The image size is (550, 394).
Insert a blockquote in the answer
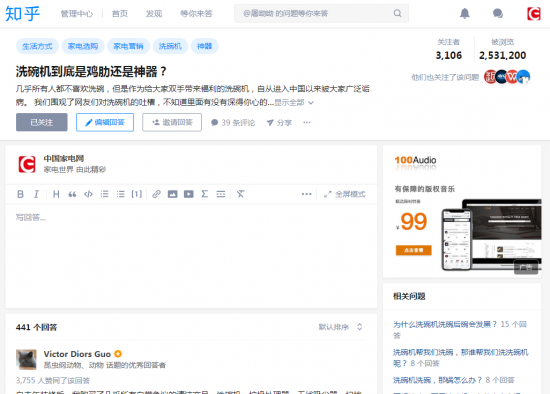point(72,194)
